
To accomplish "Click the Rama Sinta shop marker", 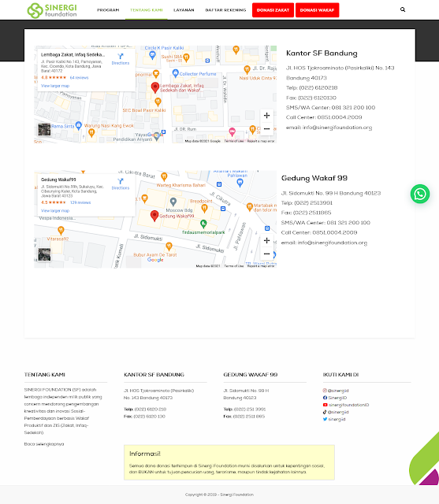I will tap(79, 125).
